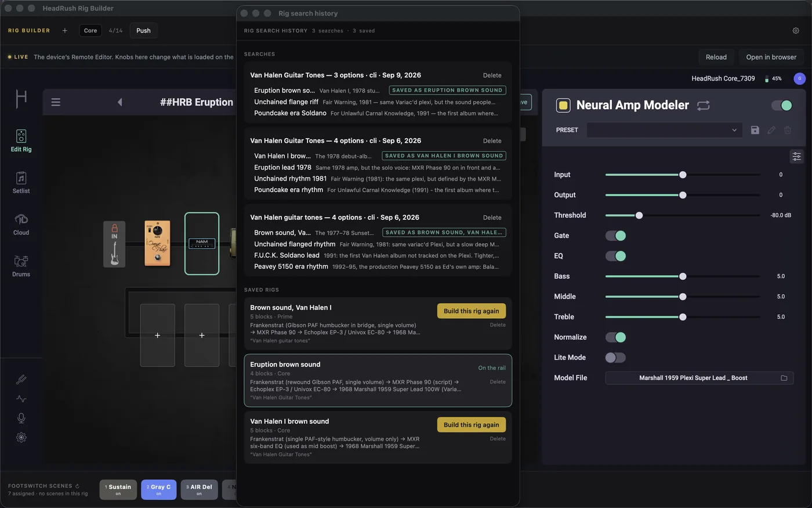Viewport: 812px width, 508px height.
Task: Select the 'Unchained flange riff' option row
Action: click(378, 102)
